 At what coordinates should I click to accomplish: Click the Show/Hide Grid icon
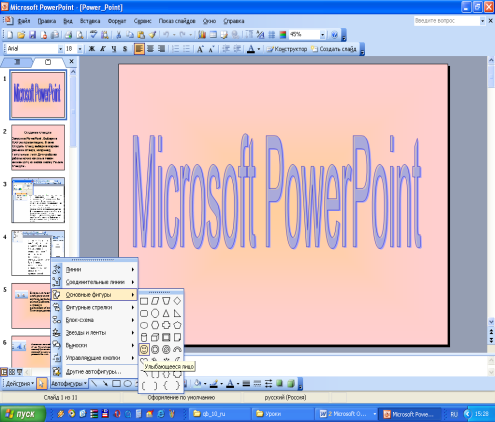tap(272, 35)
